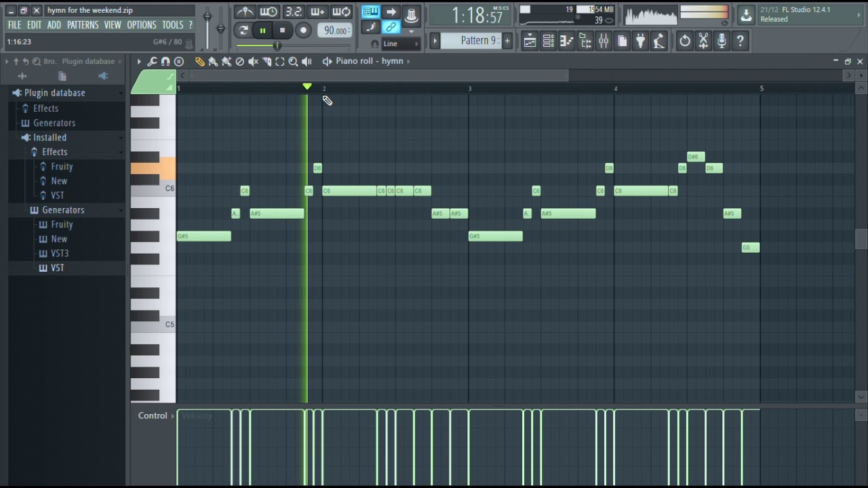Adjust the master pitch slider

[x=220, y=27]
